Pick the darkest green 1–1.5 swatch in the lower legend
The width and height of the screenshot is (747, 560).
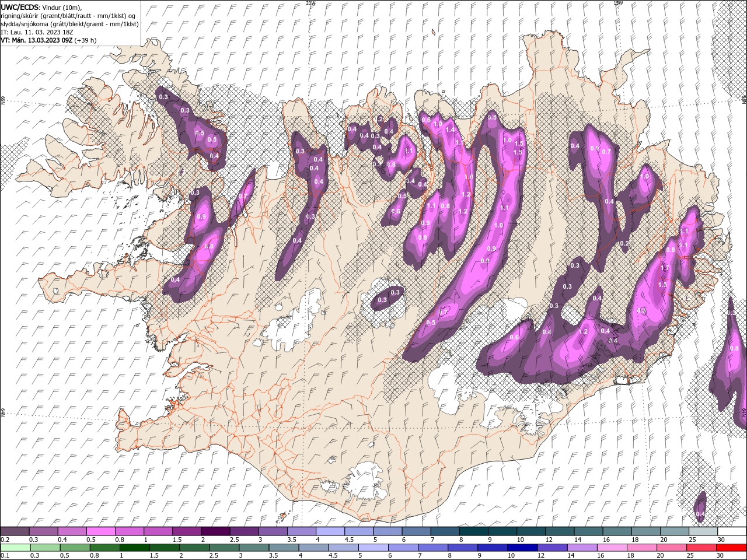pos(134,548)
